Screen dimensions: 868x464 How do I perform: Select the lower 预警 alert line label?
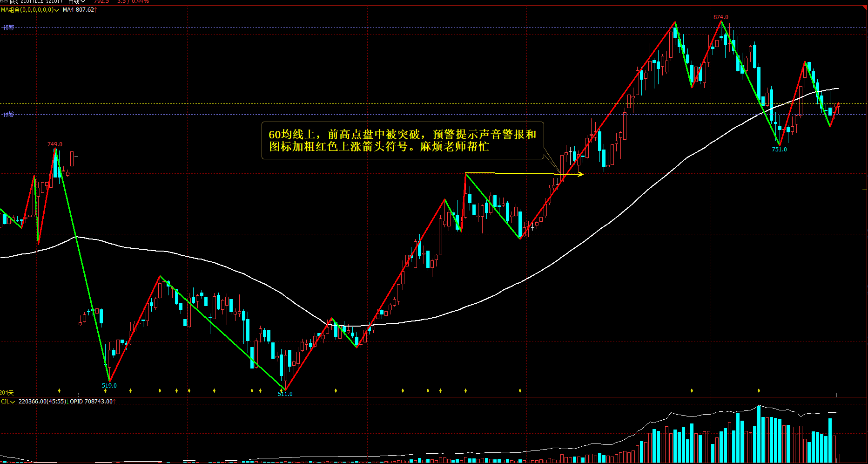pos(8,114)
